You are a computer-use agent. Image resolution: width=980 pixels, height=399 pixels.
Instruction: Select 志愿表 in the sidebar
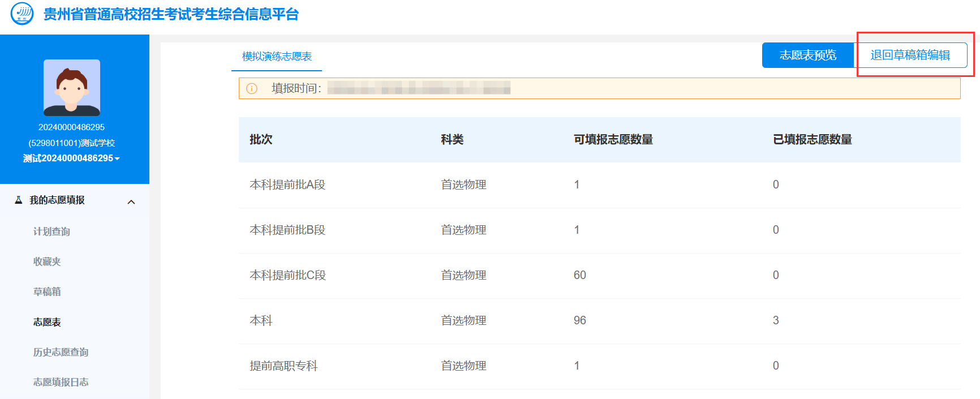tap(47, 322)
